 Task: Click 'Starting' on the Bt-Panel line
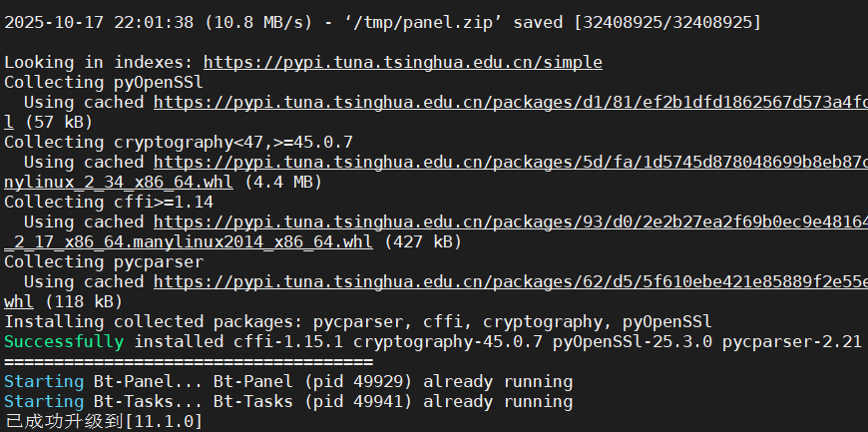click(x=44, y=381)
